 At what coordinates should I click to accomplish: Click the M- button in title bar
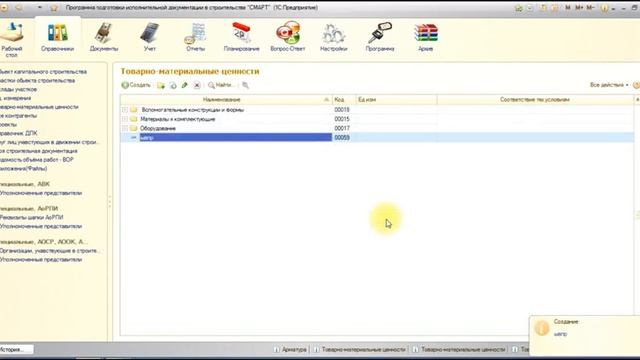pos(590,8)
